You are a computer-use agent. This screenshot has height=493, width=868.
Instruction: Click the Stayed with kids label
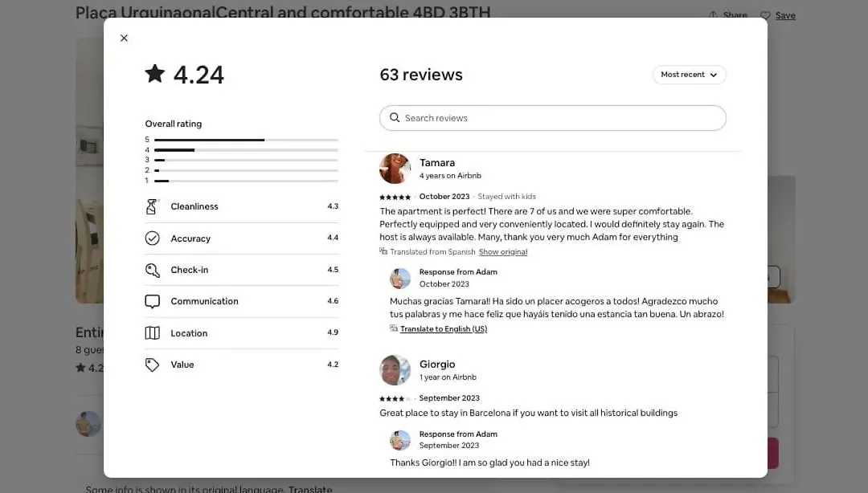(506, 197)
